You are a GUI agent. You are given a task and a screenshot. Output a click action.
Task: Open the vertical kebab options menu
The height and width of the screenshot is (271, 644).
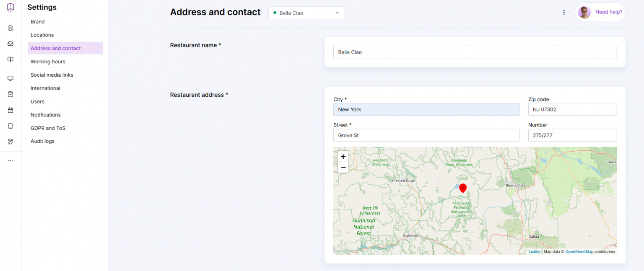click(564, 13)
